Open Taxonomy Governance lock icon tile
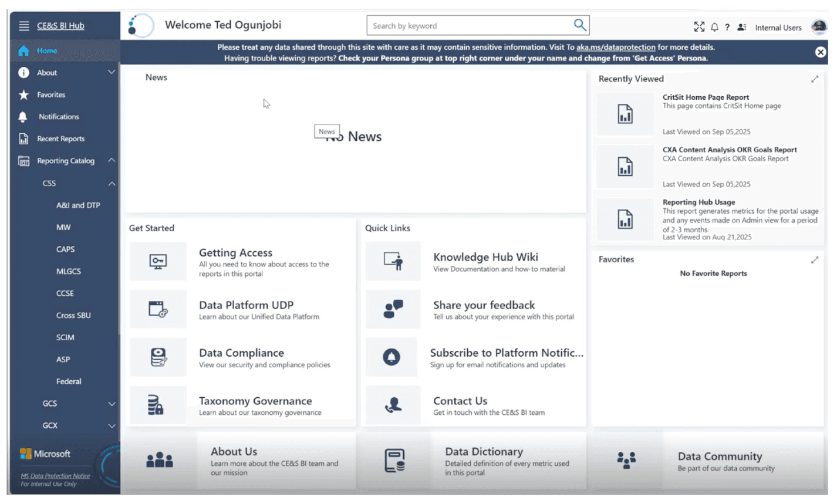Screen dimensions: 837x504 coord(158,405)
